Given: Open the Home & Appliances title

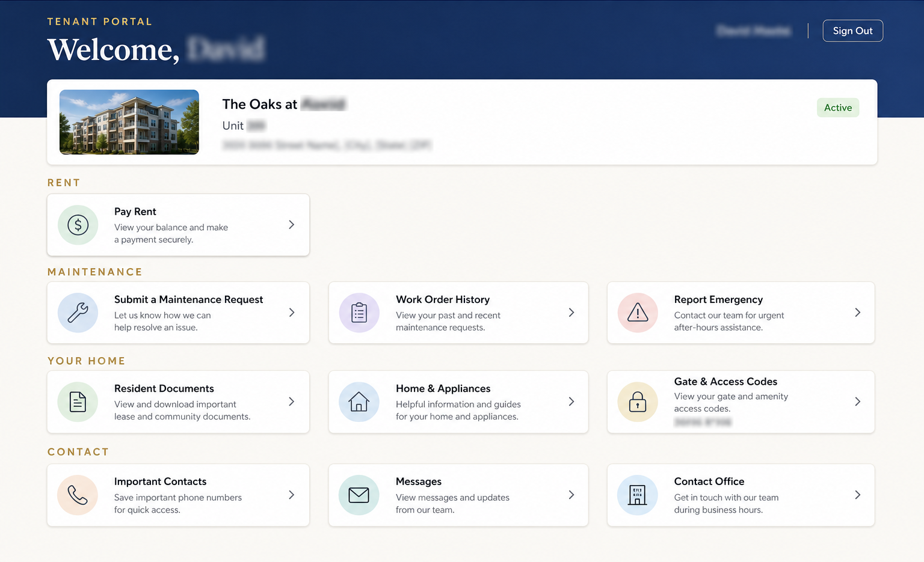Looking at the screenshot, I should [x=443, y=388].
